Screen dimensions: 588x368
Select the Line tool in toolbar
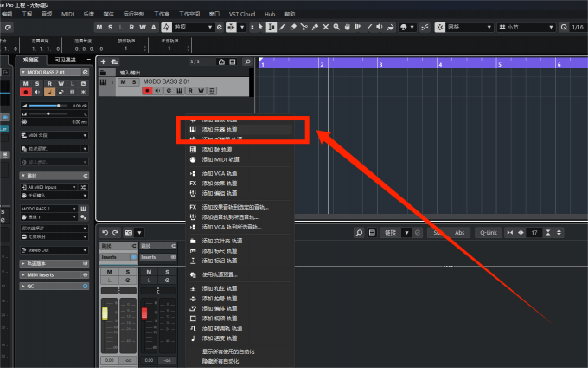[x=369, y=27]
